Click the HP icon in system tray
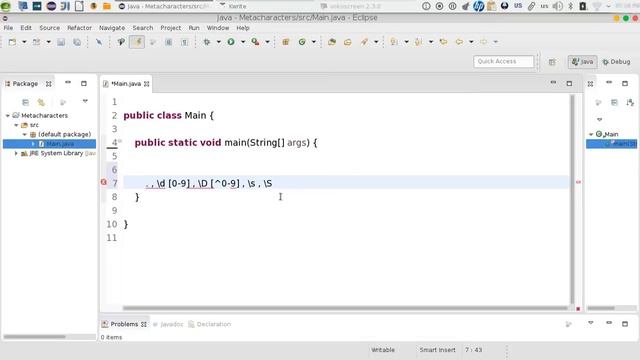640x360 pixels. [x=478, y=6]
